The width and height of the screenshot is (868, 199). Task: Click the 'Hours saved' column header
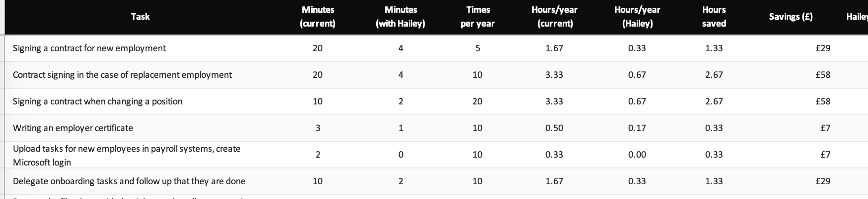tap(714, 17)
